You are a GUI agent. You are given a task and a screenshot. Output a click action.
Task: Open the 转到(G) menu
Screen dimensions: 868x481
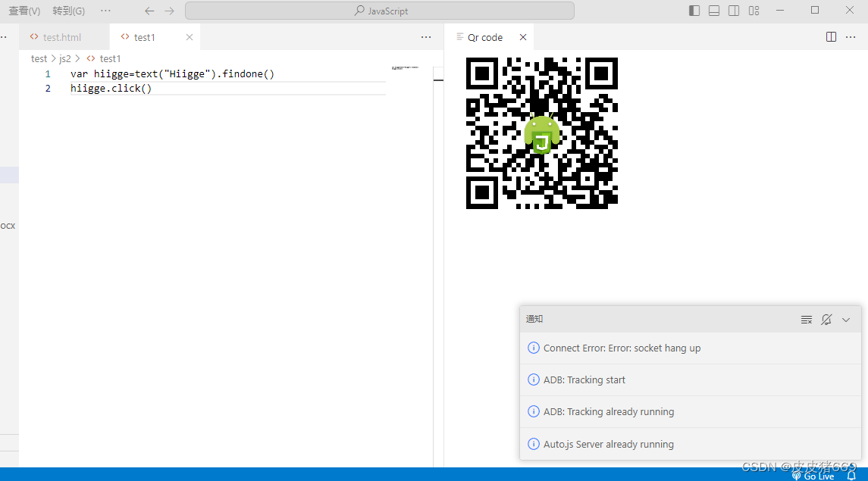click(69, 11)
